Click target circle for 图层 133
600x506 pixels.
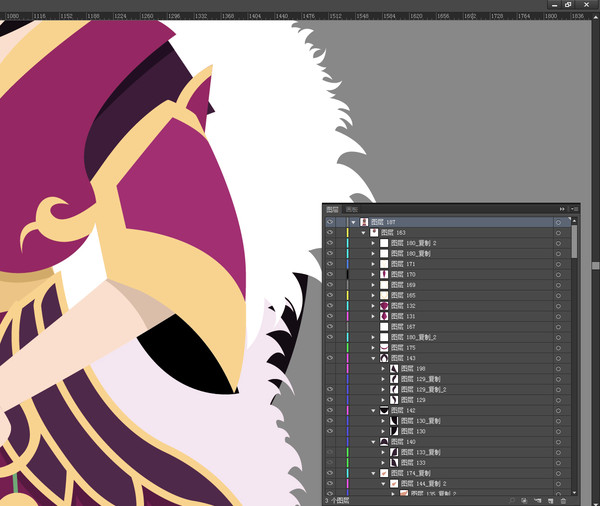(558, 463)
